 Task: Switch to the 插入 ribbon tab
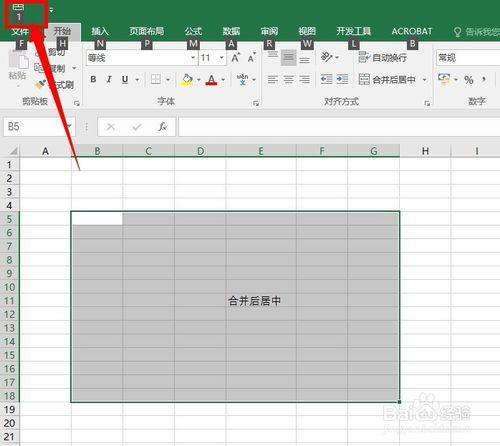100,31
